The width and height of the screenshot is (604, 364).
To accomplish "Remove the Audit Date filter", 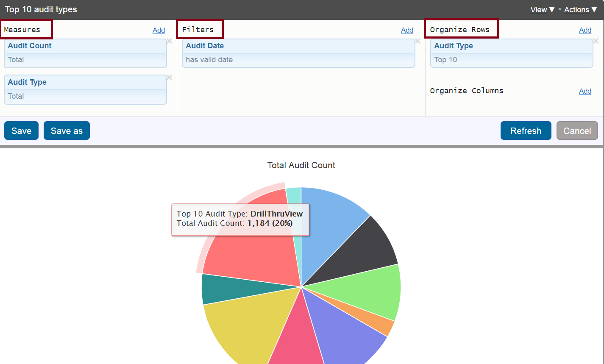I will coord(418,41).
